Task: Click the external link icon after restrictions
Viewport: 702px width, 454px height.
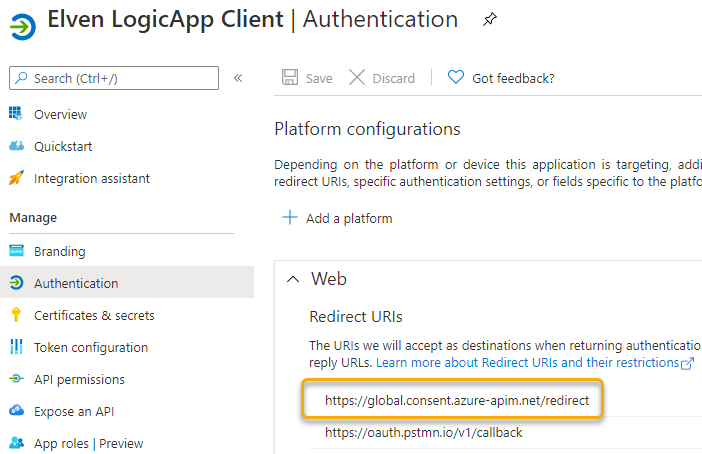Action: (687, 363)
